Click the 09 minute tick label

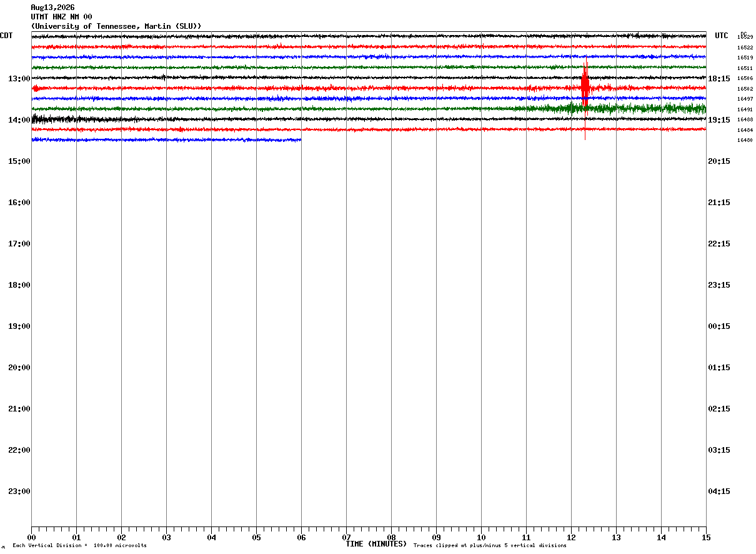[436, 537]
